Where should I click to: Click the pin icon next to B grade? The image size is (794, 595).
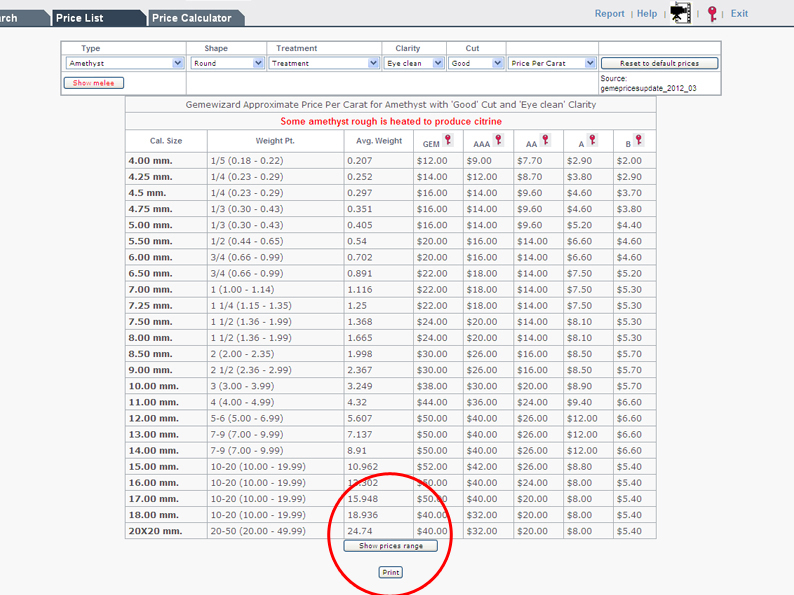tap(639, 141)
